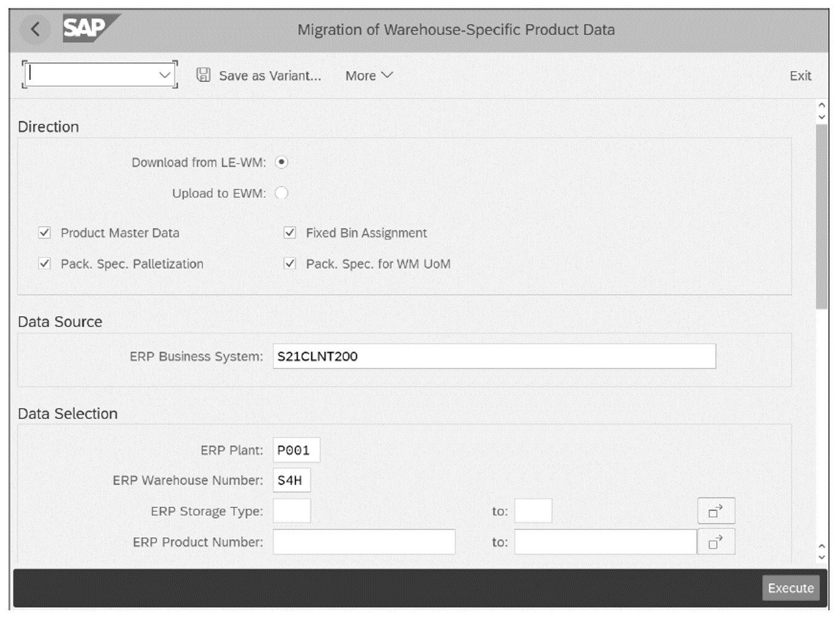Viewport: 840px width, 622px height.
Task: Uncheck Fixed Bin Assignment
Action: point(289,232)
